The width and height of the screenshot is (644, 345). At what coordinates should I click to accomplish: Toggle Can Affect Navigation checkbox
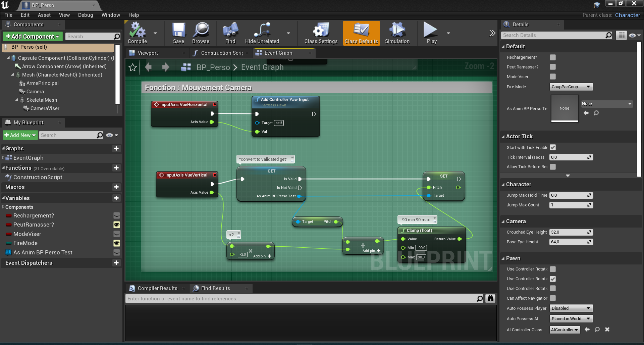coord(553,298)
